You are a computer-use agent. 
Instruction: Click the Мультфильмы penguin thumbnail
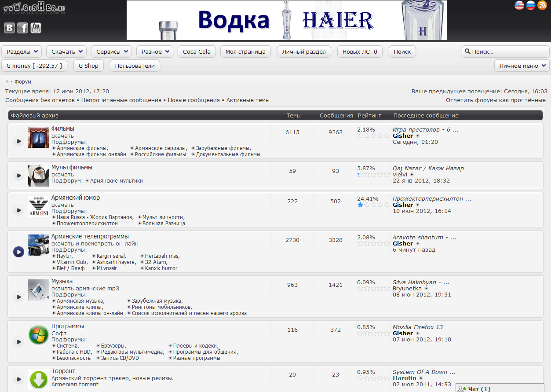tap(39, 176)
